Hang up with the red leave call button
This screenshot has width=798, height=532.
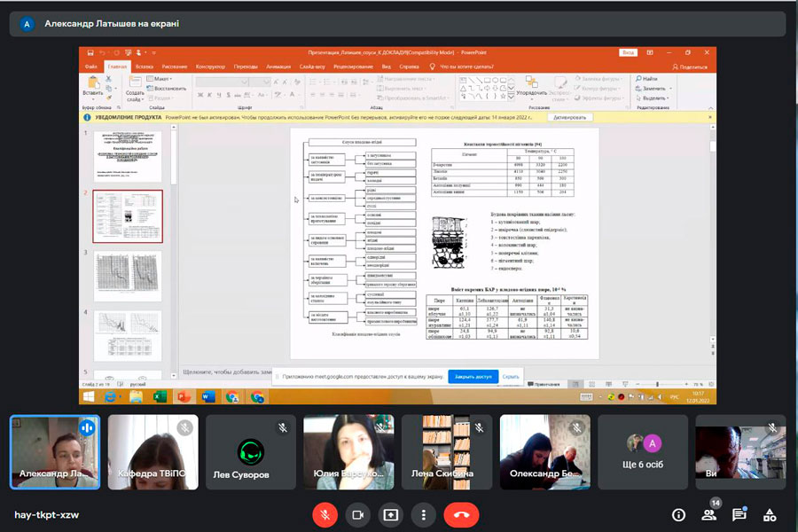tap(461, 514)
